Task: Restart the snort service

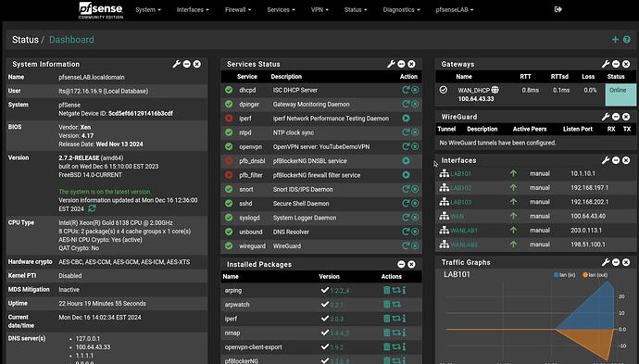Action: [x=406, y=189]
